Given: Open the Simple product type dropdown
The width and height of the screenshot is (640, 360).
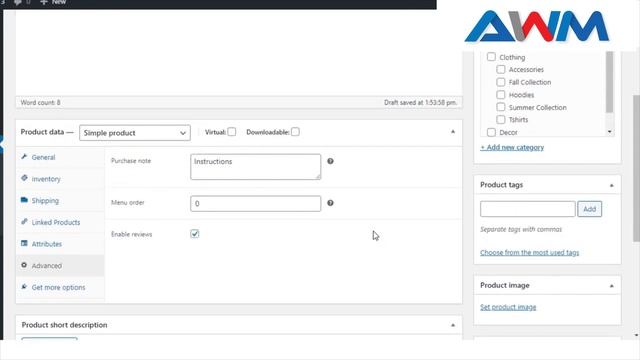Looking at the screenshot, I should pyautogui.click(x=135, y=133).
